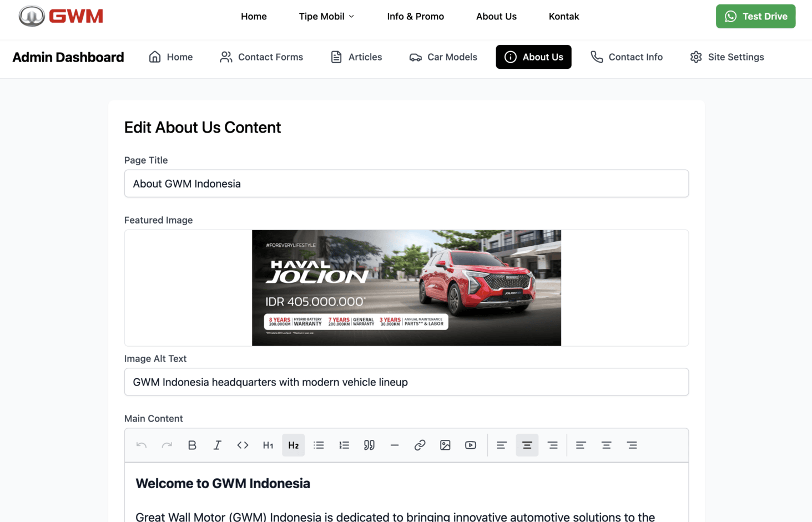The width and height of the screenshot is (812, 522).
Task: Expand the Tipe Mobil dropdown menu
Action: tap(326, 17)
